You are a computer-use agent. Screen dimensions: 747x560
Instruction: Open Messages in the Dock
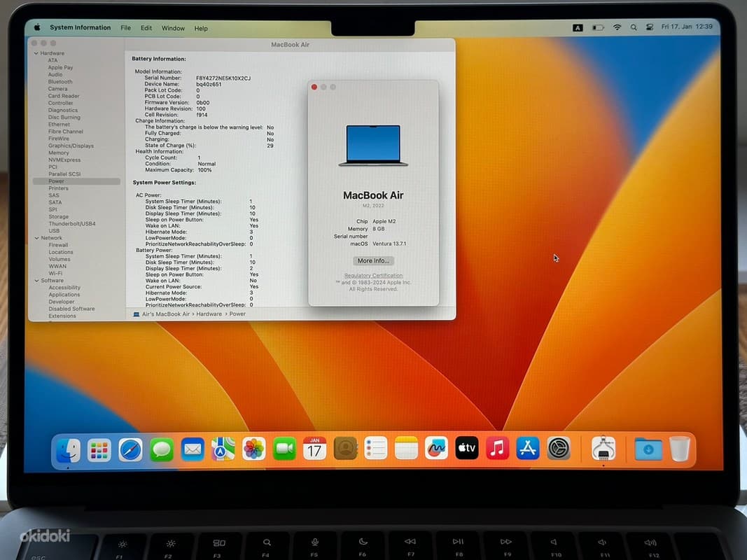click(162, 449)
